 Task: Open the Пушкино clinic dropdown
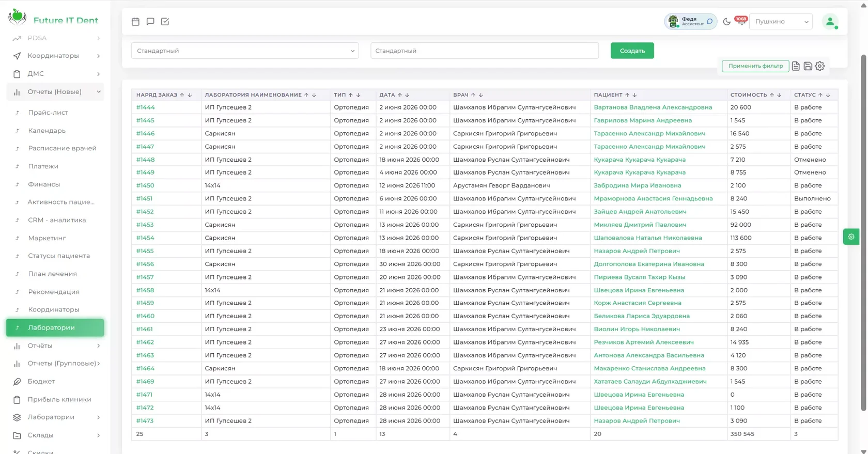(781, 22)
